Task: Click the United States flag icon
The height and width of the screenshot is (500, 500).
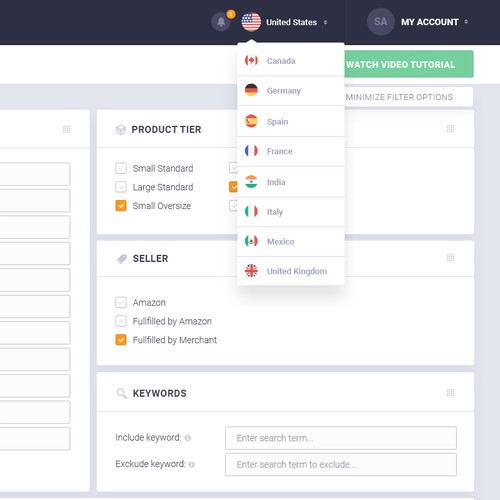Action: click(x=251, y=22)
